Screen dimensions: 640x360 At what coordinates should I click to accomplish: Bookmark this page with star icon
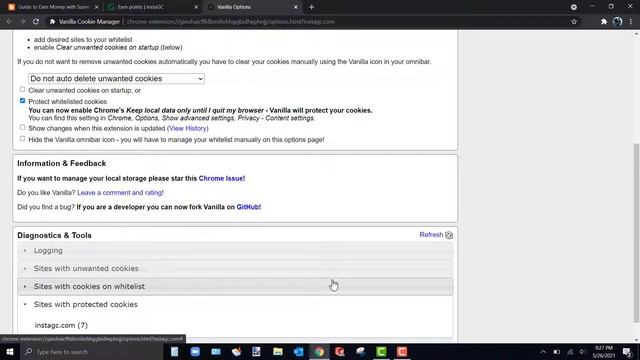pyautogui.click(x=574, y=22)
